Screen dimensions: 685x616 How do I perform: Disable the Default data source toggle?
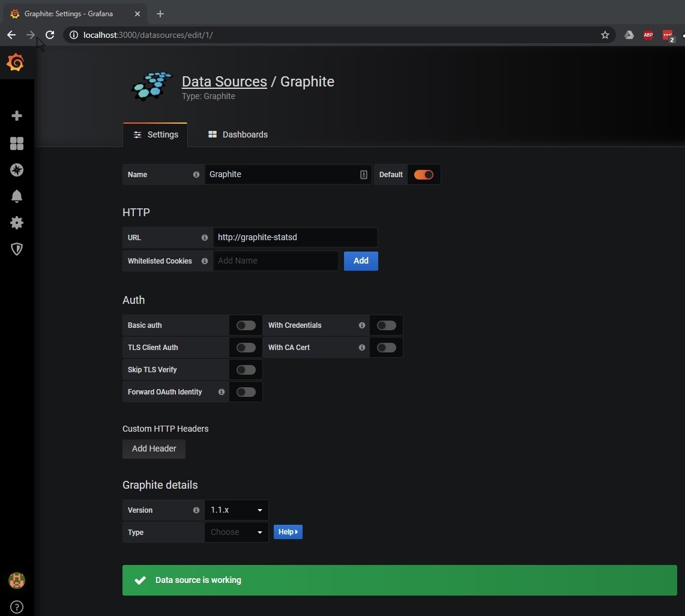(424, 175)
